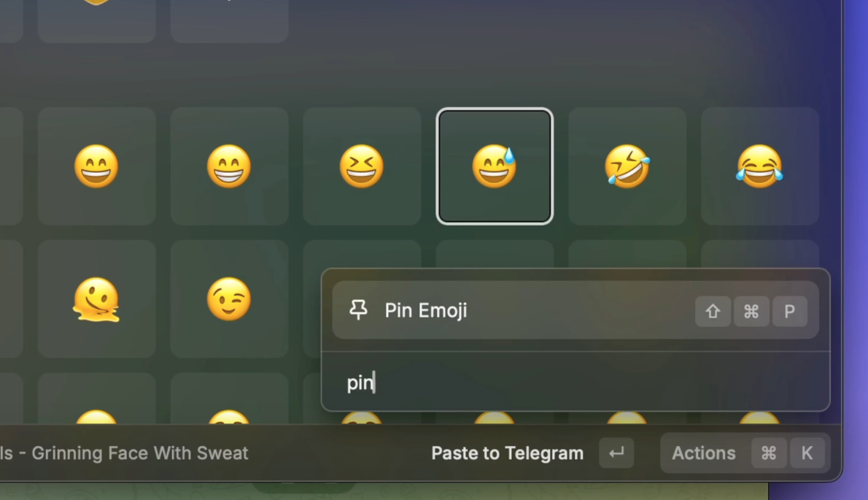This screenshot has width=868, height=500.
Task: Click the P key shortcut badge
Action: (x=789, y=311)
